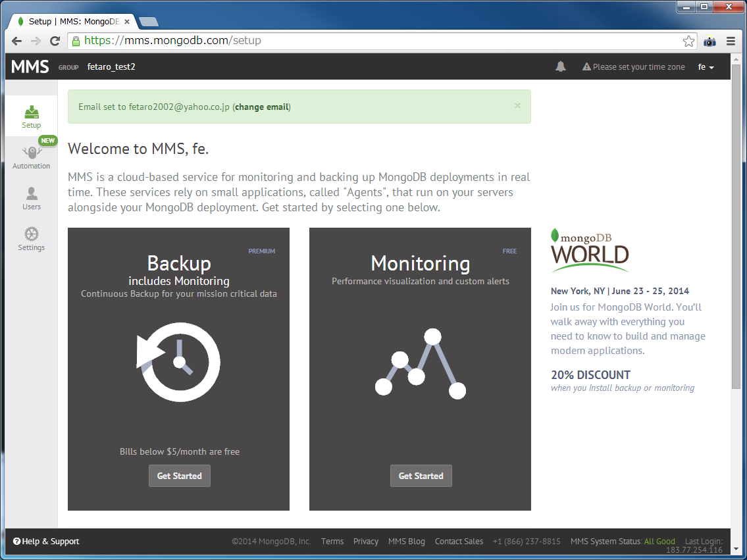Click the notification bell icon
Viewport: 747px width, 560px height.
click(x=560, y=66)
